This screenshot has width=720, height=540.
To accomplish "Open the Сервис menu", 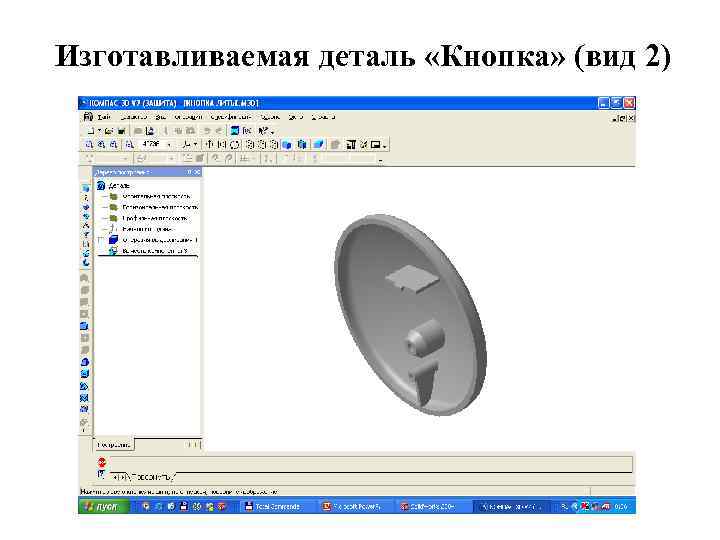I will click(270, 117).
